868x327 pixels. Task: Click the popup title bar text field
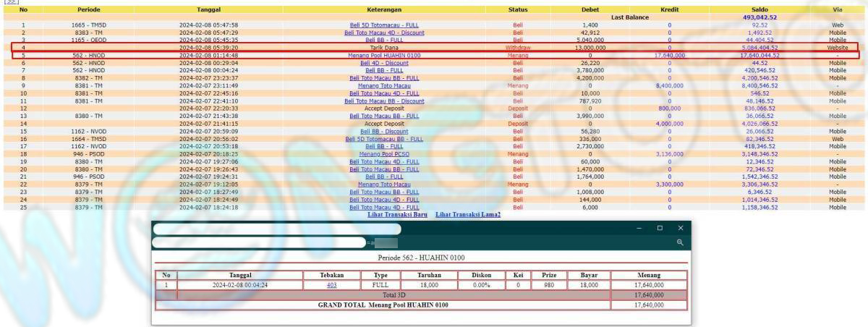(276, 229)
